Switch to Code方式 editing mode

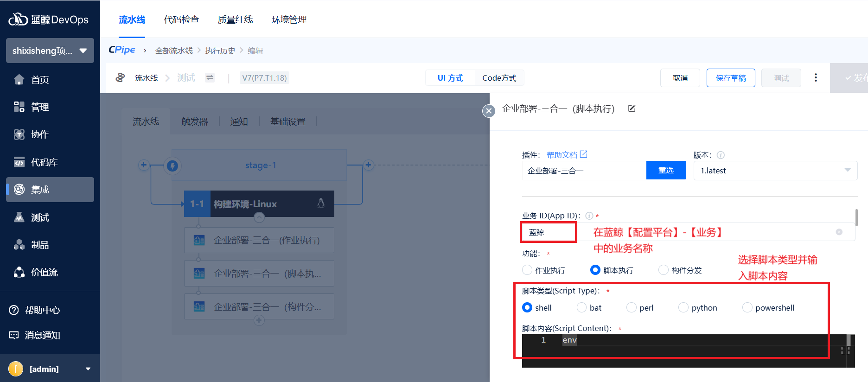(499, 78)
